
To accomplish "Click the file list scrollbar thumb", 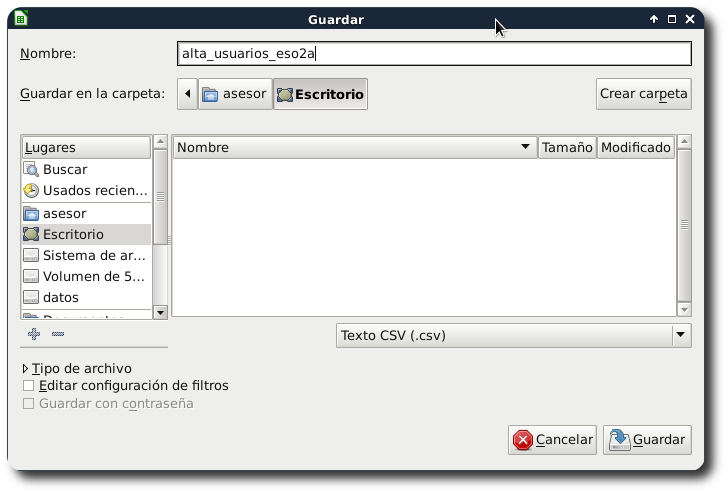I will click(x=684, y=225).
